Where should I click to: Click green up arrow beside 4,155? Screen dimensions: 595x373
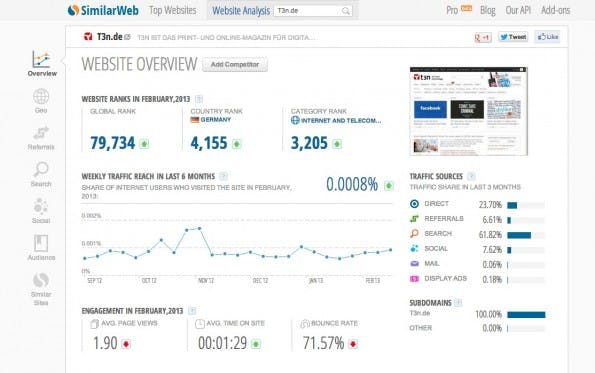[x=236, y=144]
